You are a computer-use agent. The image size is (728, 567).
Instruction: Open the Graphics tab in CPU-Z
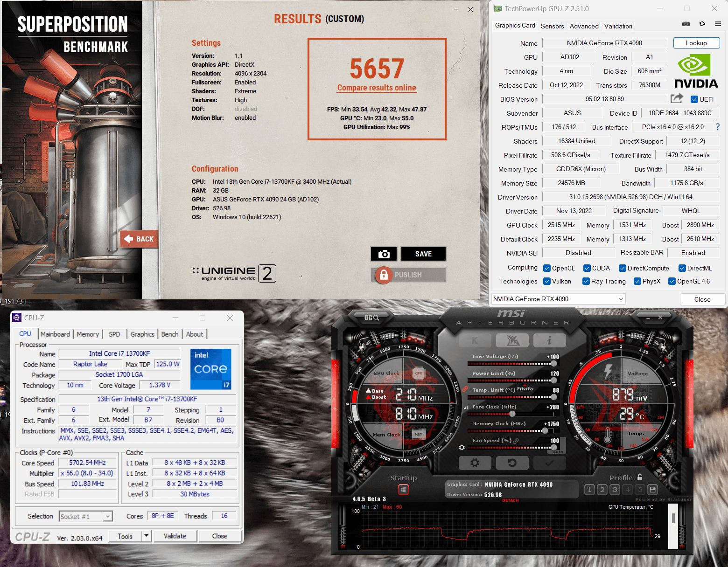[x=142, y=334]
